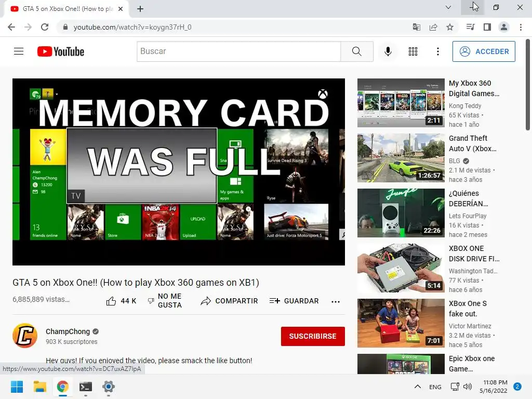Select the GTA 5 on Xbox One tab

pyautogui.click(x=66, y=9)
